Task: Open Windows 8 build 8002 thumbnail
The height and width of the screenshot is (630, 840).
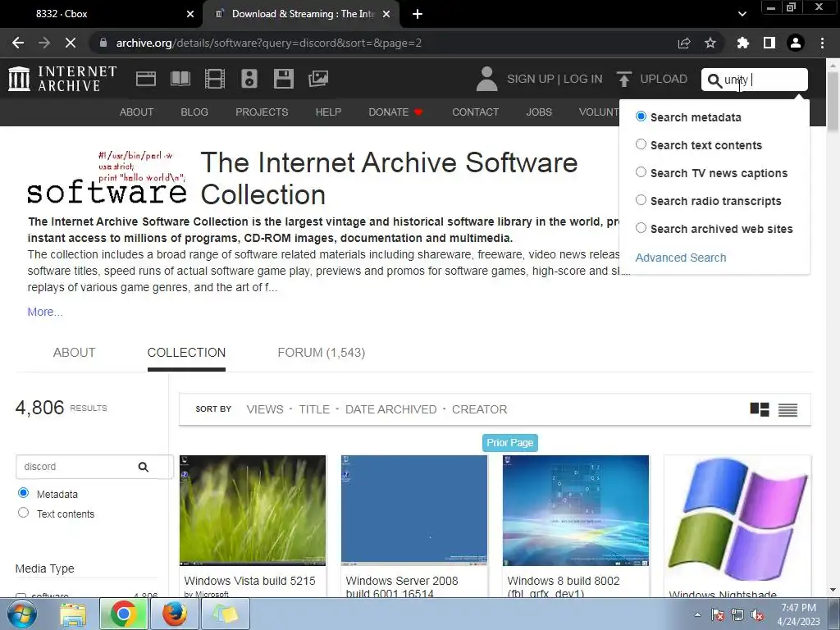Action: click(x=576, y=510)
